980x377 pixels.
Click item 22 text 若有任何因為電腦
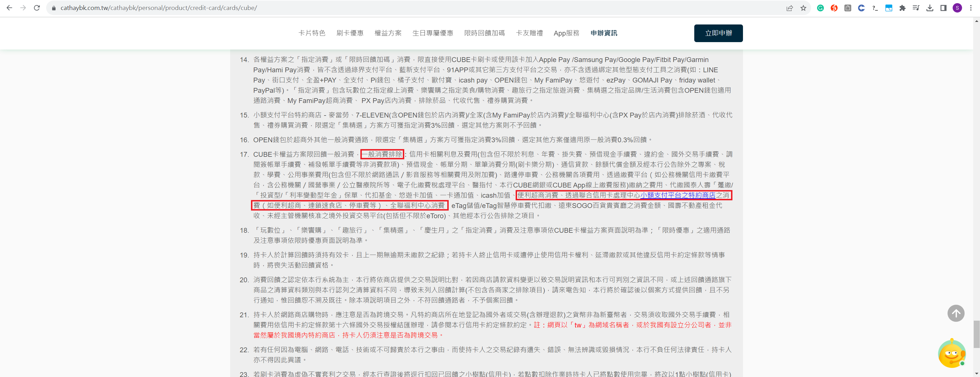(492, 355)
